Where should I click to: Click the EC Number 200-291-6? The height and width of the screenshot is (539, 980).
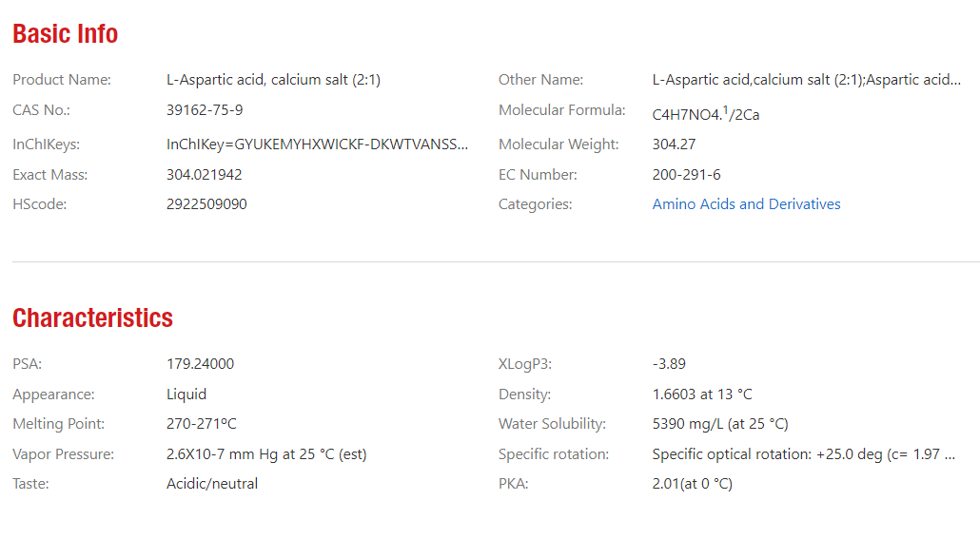click(x=686, y=175)
